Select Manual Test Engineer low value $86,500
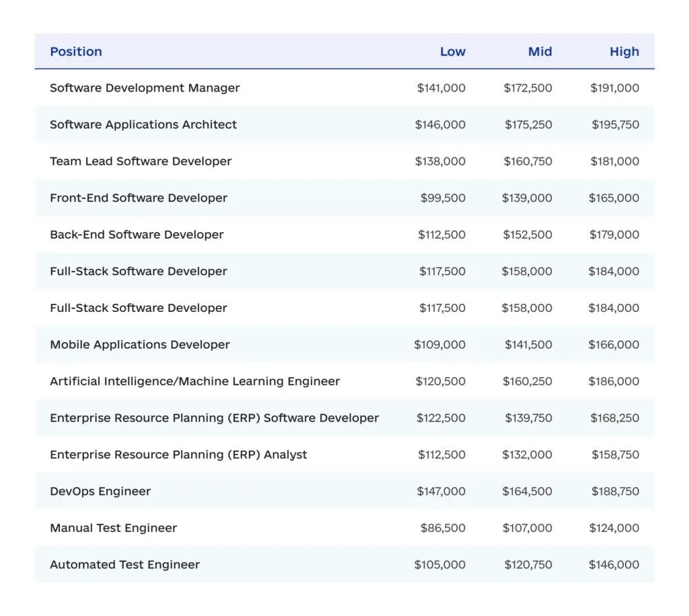This screenshot has height=616, width=689. tap(443, 528)
